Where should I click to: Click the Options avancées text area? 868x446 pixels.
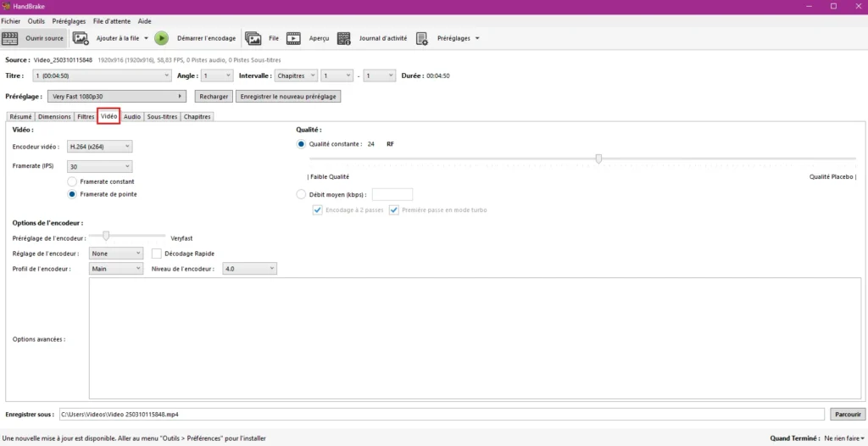[x=475, y=338]
